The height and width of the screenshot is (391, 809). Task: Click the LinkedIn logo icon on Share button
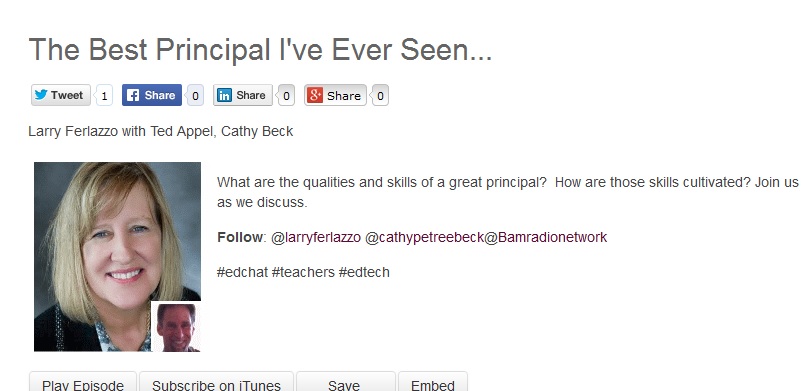point(224,95)
